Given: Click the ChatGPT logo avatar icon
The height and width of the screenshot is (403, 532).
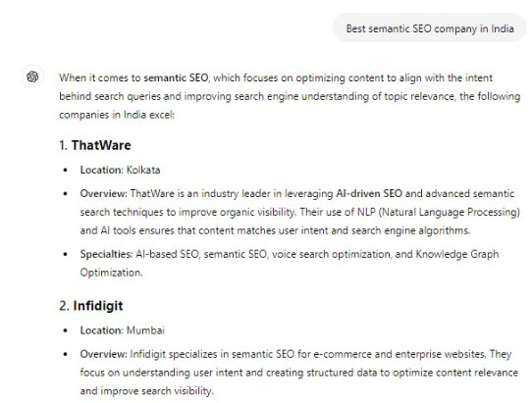Looking at the screenshot, I should [x=32, y=76].
